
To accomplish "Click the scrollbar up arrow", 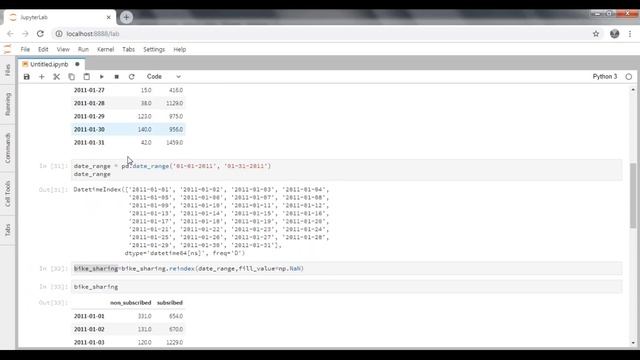I will 633,89.
